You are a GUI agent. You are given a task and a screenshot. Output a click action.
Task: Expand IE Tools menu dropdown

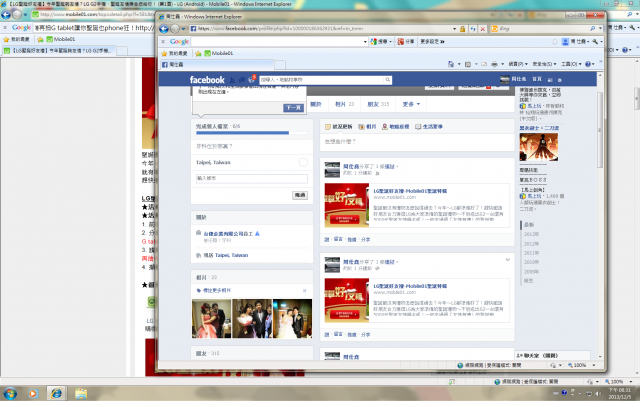[x=571, y=64]
